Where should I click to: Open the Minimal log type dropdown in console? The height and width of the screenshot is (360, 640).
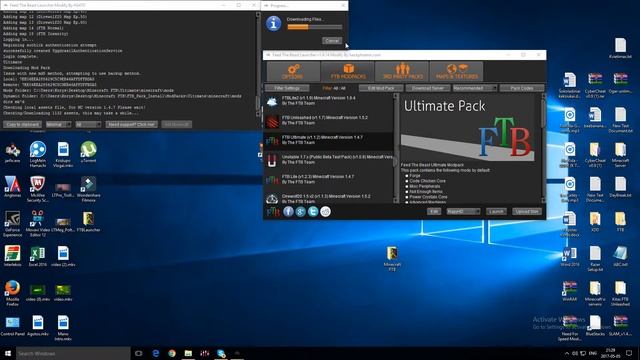(58, 124)
